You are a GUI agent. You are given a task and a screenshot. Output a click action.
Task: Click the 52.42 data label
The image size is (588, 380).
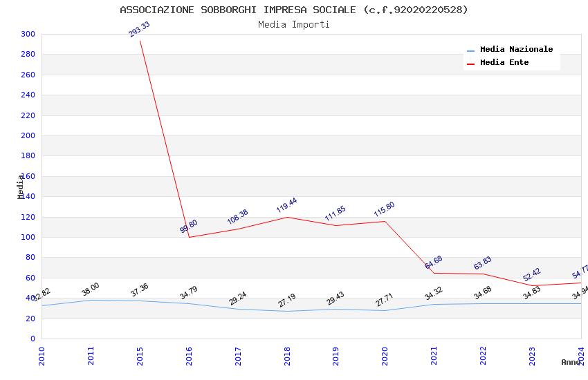click(532, 274)
